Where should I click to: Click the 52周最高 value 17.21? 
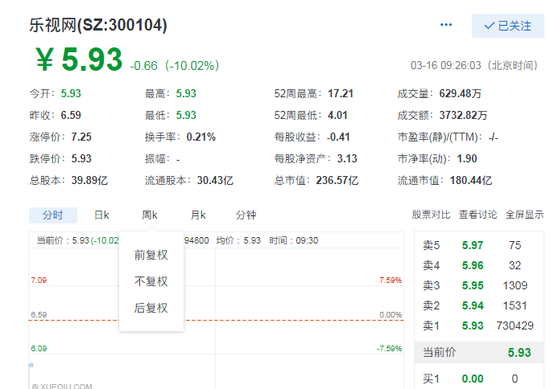point(340,94)
